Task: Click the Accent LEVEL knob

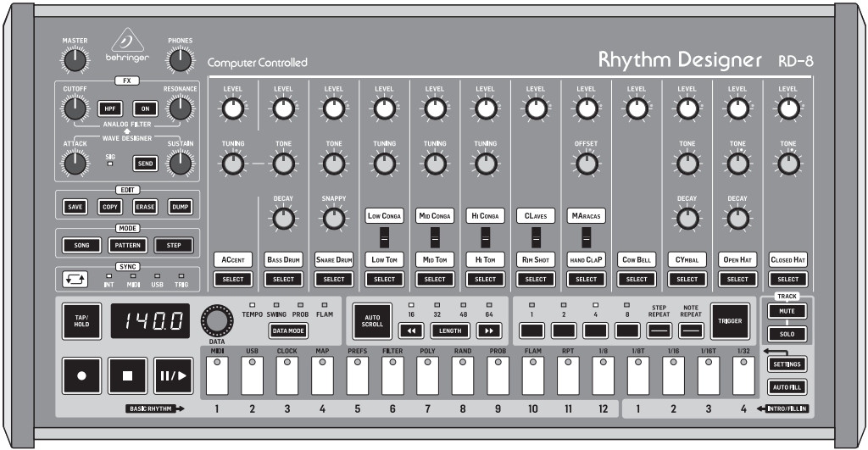Action: tap(232, 109)
